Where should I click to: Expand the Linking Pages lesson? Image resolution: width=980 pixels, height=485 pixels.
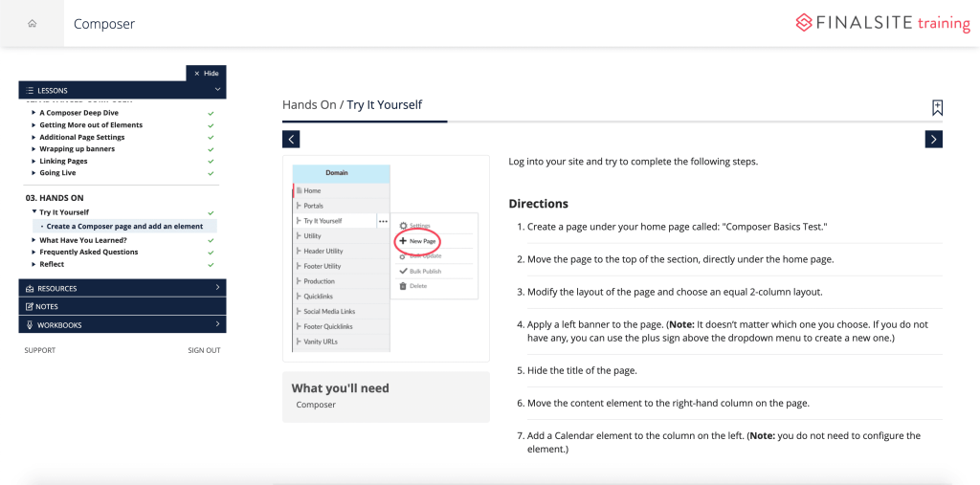click(34, 162)
